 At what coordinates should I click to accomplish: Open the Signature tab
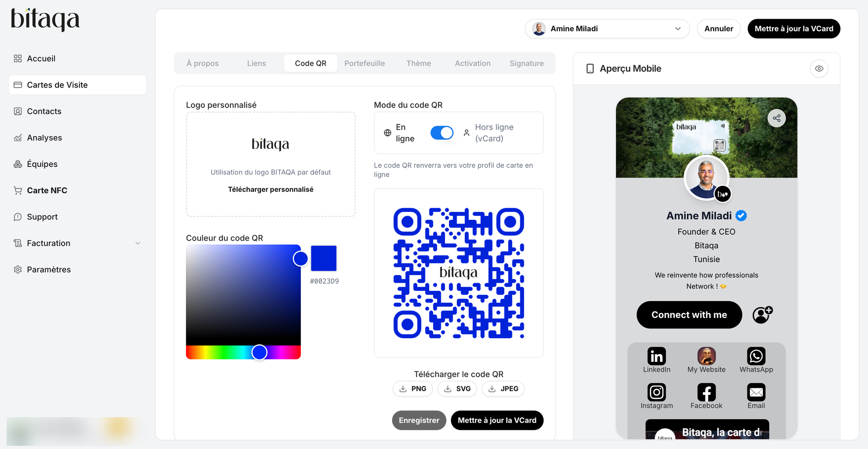(x=527, y=63)
